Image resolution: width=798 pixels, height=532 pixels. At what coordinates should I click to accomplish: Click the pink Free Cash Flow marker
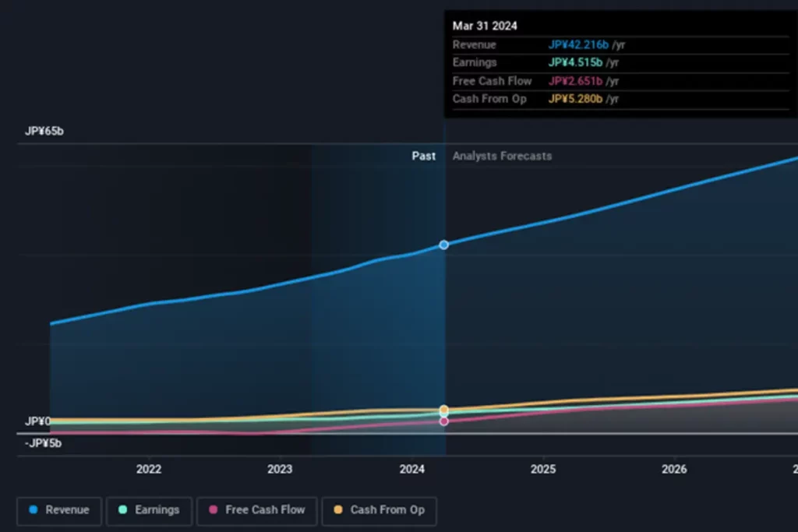coord(443,421)
